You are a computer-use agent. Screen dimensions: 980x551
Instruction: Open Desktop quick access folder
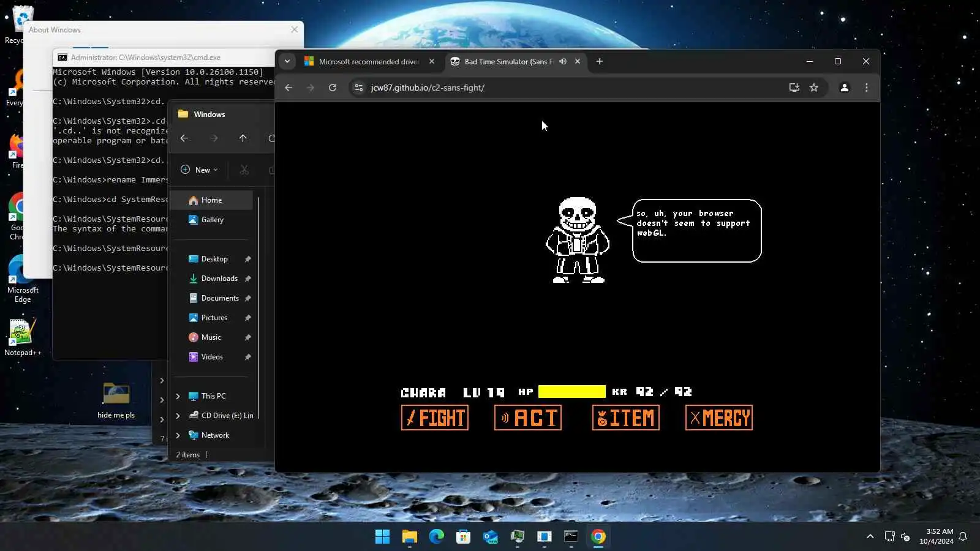click(x=214, y=259)
